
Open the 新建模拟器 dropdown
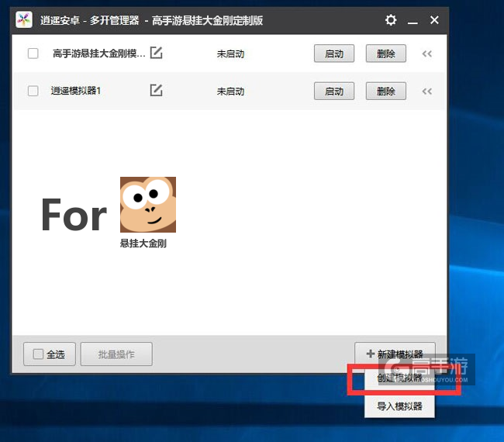(x=395, y=354)
